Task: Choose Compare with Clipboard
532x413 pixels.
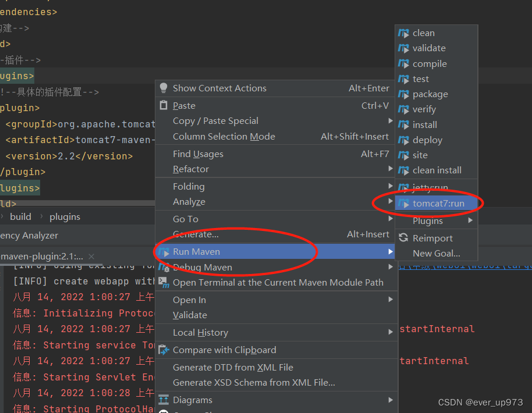Action: pyautogui.click(x=276, y=350)
